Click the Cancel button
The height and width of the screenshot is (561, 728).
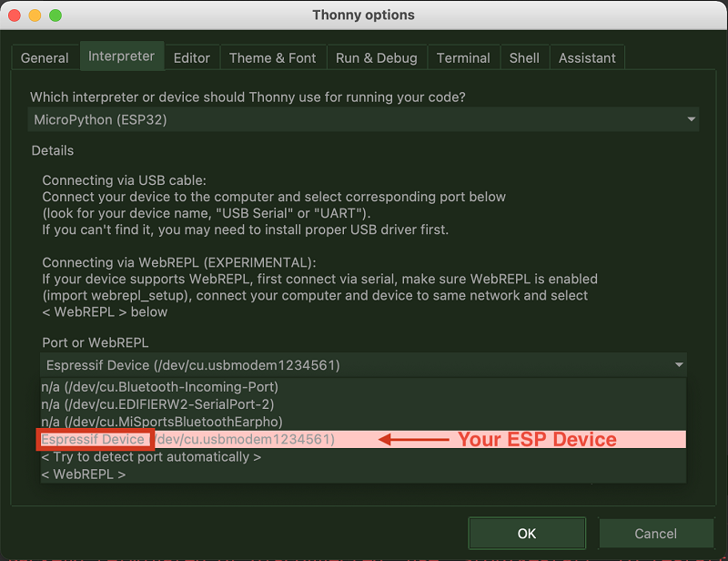click(x=655, y=533)
